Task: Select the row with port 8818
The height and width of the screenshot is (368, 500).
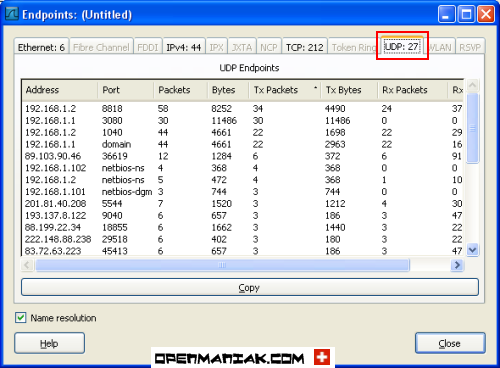Action: pyautogui.click(x=243, y=109)
